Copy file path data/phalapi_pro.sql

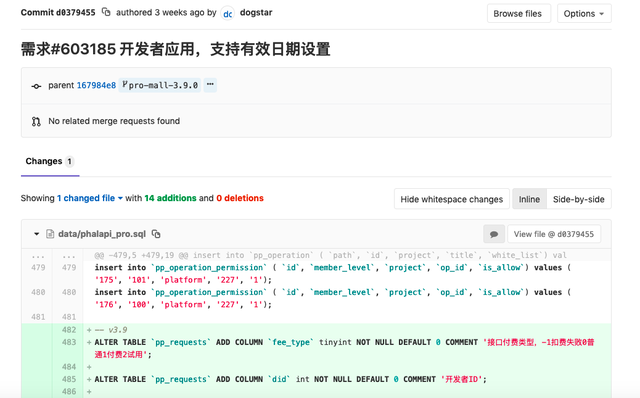tap(156, 234)
